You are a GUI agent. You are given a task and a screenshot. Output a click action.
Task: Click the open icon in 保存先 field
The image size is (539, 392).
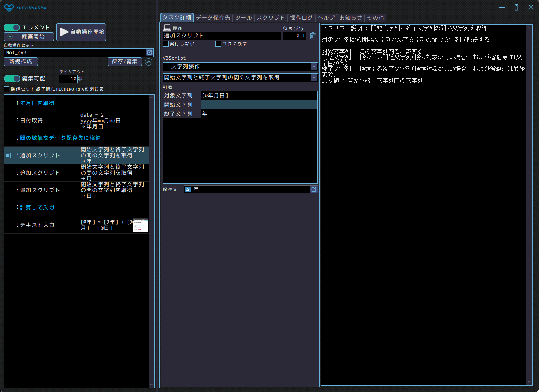[x=314, y=189]
